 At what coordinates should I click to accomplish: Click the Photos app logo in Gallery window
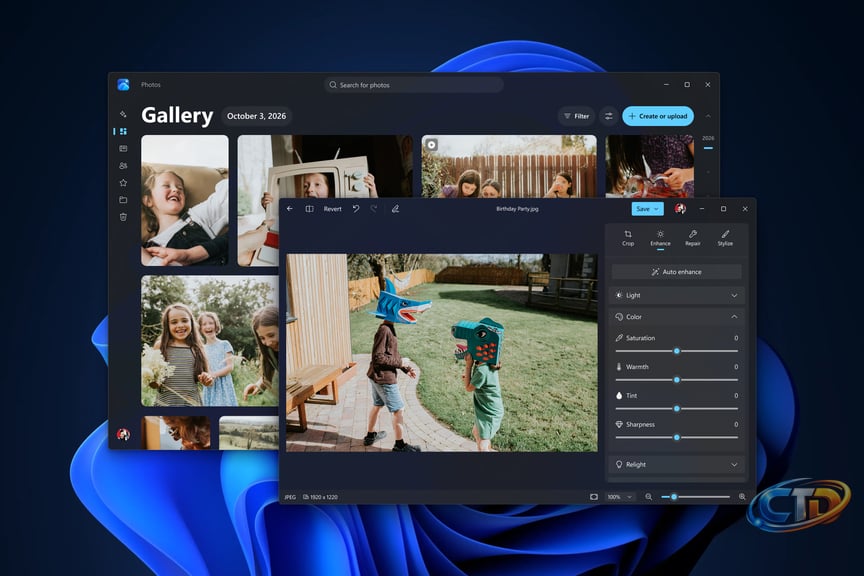pyautogui.click(x=123, y=84)
